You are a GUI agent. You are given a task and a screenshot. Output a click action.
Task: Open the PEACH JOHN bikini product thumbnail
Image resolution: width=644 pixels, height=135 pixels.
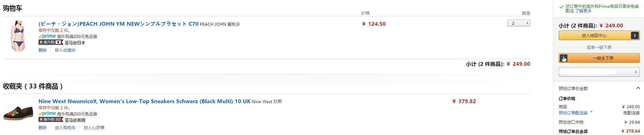(18, 36)
